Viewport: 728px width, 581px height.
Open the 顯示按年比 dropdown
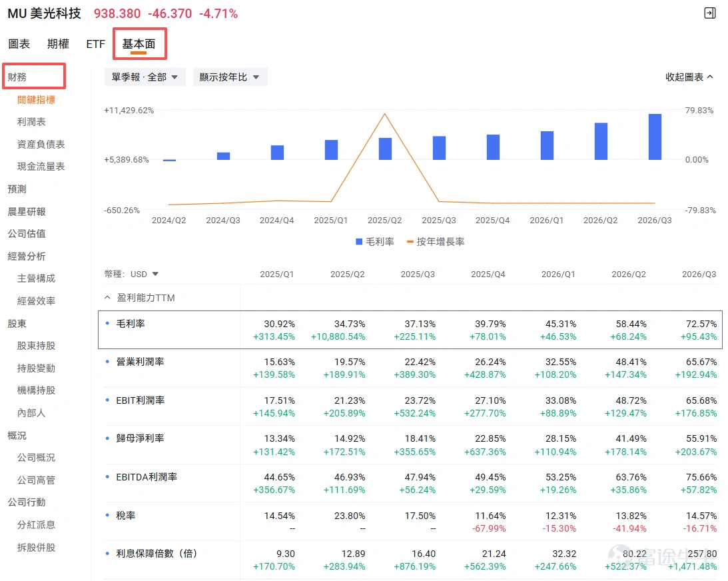pos(230,77)
